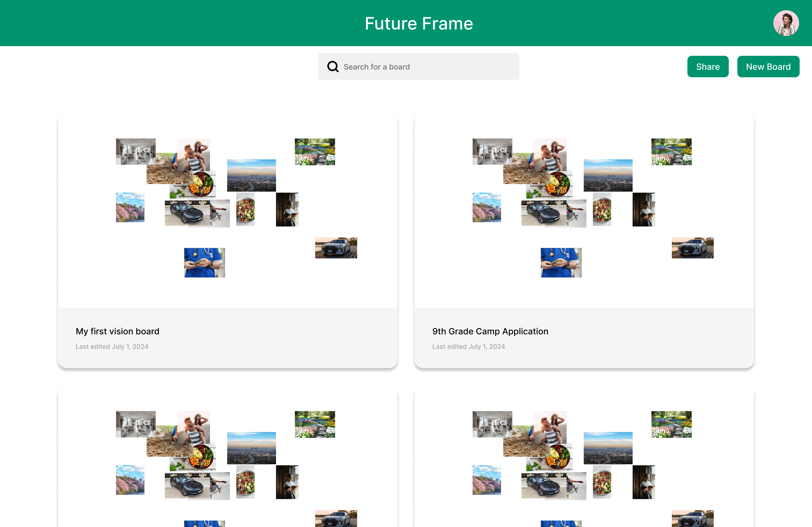Select salad bowl image in second board
Image resolution: width=812 pixels, height=527 pixels.
[x=602, y=210]
